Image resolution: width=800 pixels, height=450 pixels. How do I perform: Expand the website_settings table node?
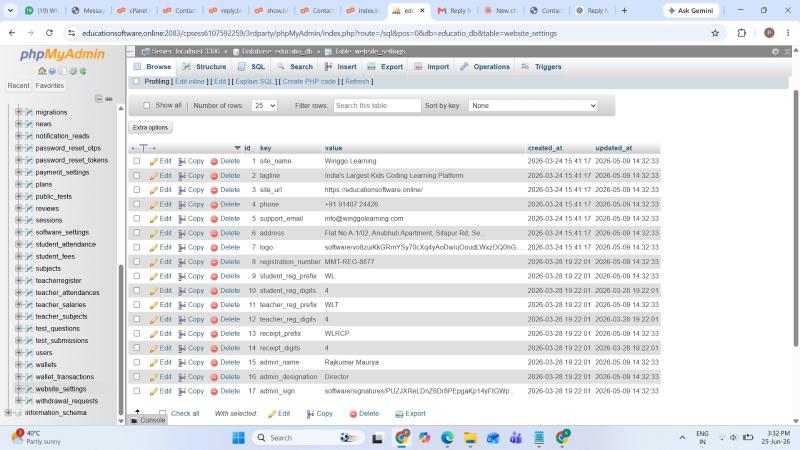(19, 389)
